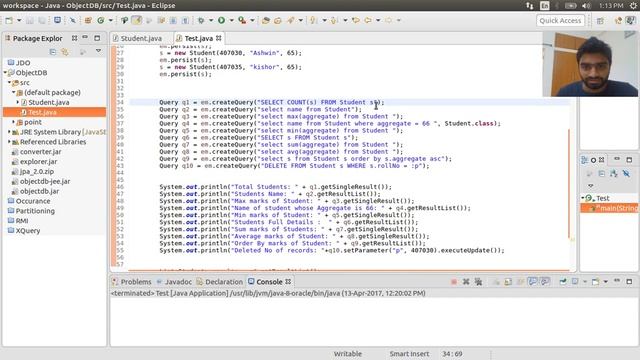This screenshot has width=640, height=360.
Task: Click the Open Perspective icon
Action: click(x=600, y=21)
